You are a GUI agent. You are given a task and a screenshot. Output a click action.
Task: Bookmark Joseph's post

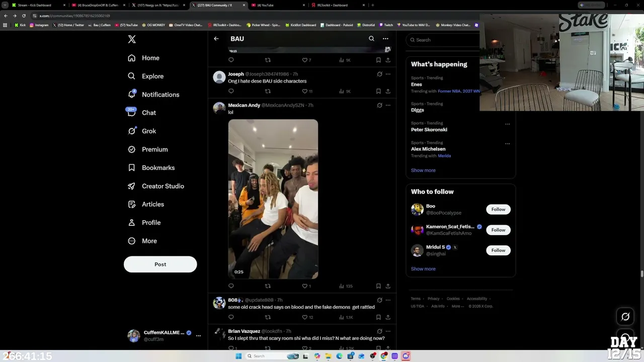378,91
